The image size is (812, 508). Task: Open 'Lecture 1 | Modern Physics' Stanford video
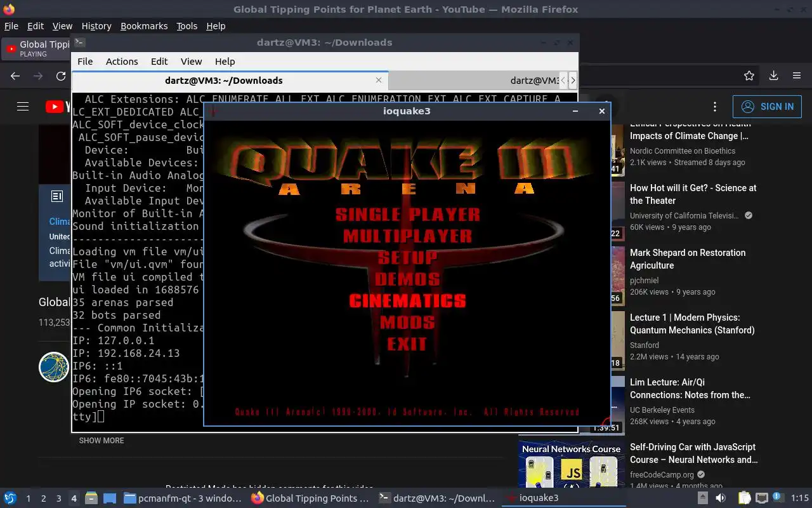692,324
